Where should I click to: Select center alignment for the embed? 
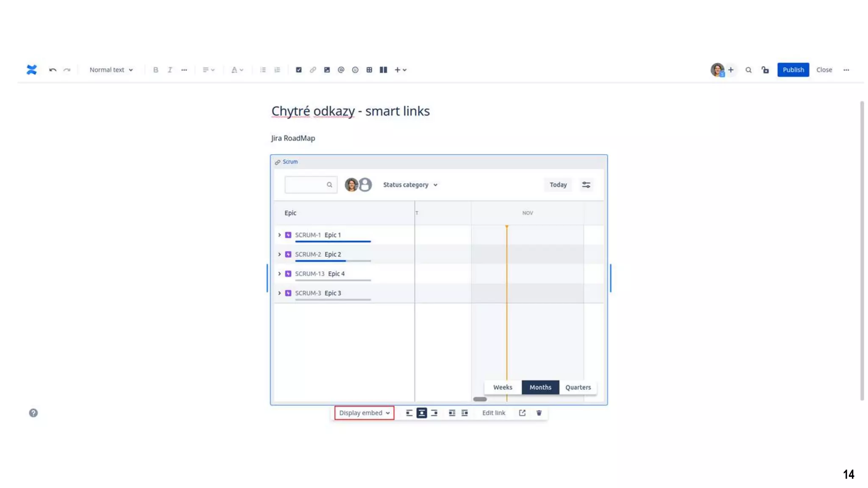422,413
